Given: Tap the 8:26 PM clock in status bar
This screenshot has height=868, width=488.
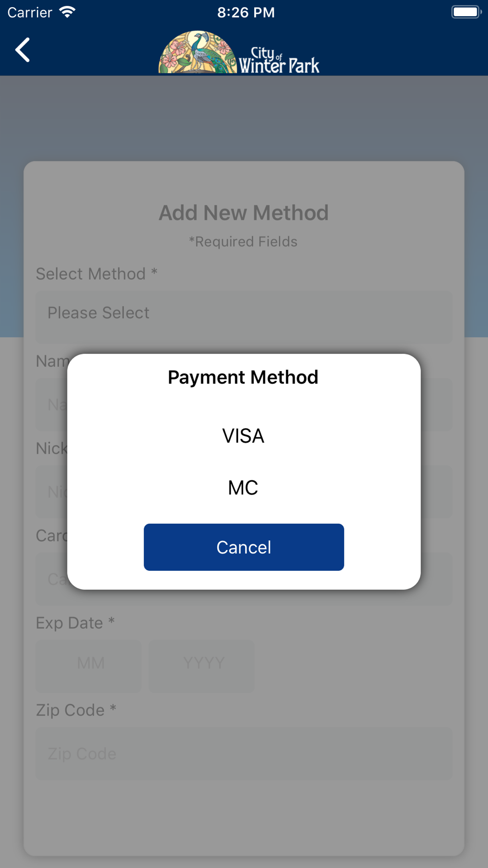Looking at the screenshot, I should click(x=246, y=12).
